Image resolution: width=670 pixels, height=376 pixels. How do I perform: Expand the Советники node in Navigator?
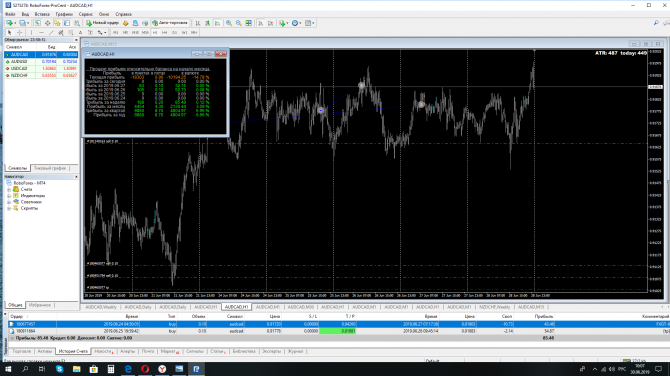pos(9,202)
